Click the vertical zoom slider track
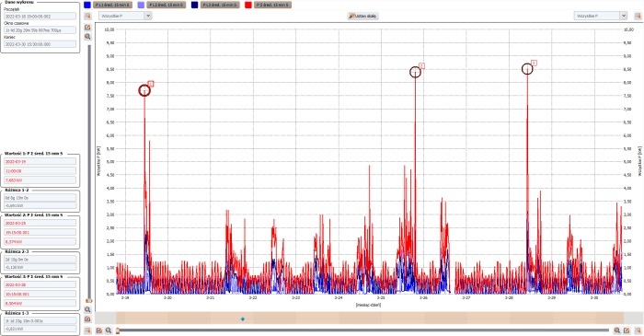 click(88, 172)
